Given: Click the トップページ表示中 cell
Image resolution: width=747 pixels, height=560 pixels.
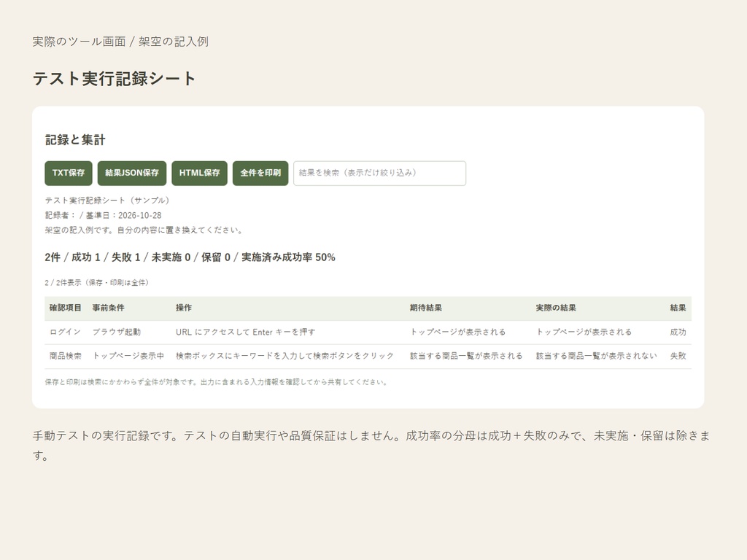Looking at the screenshot, I should coord(128,356).
